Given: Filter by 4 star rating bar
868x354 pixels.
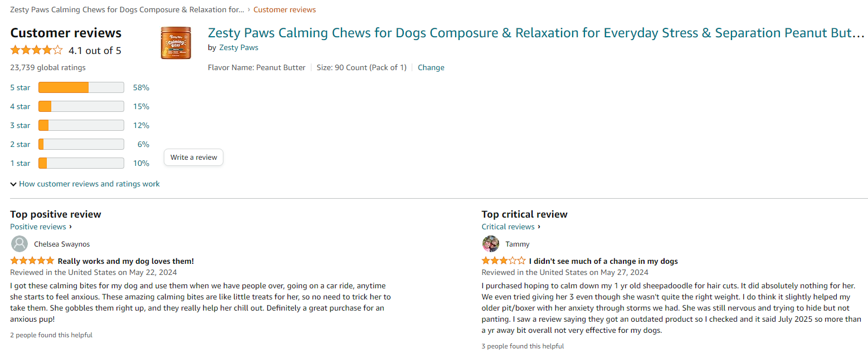Looking at the screenshot, I should 81,106.
